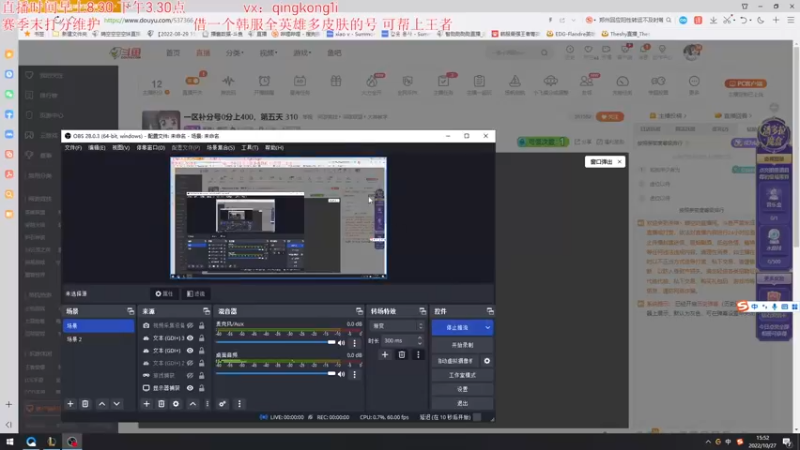Open the 渐变 transition type dropdown

(398, 326)
